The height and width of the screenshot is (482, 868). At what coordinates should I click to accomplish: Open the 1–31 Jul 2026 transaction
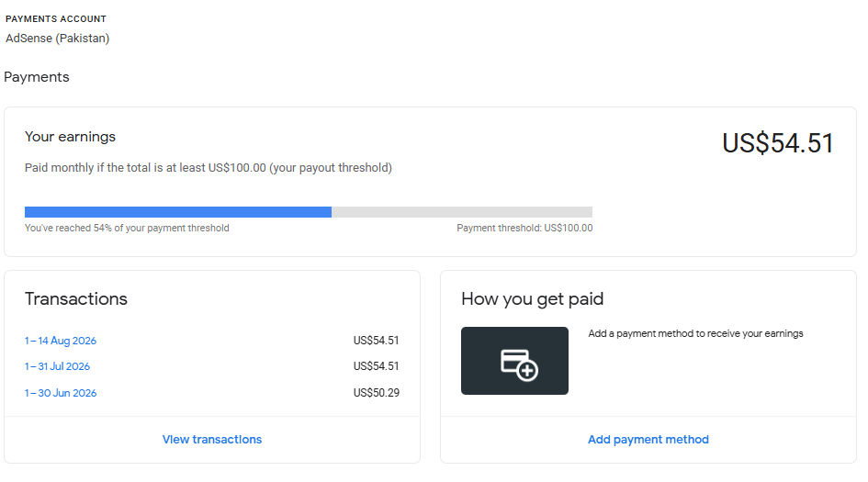[x=57, y=366]
